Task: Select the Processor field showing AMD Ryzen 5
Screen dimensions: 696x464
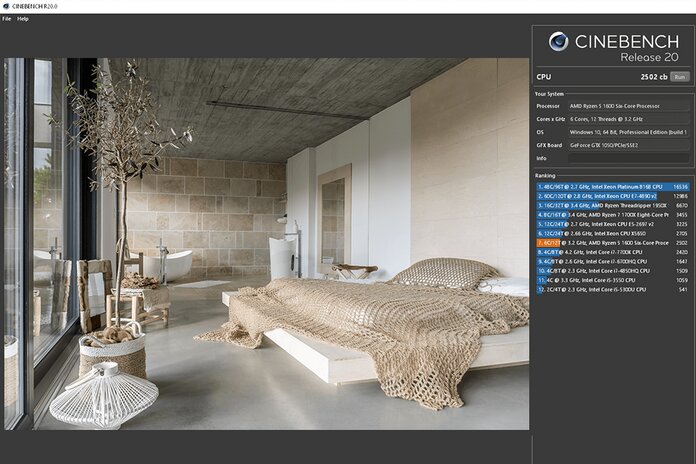Action: pos(628,106)
